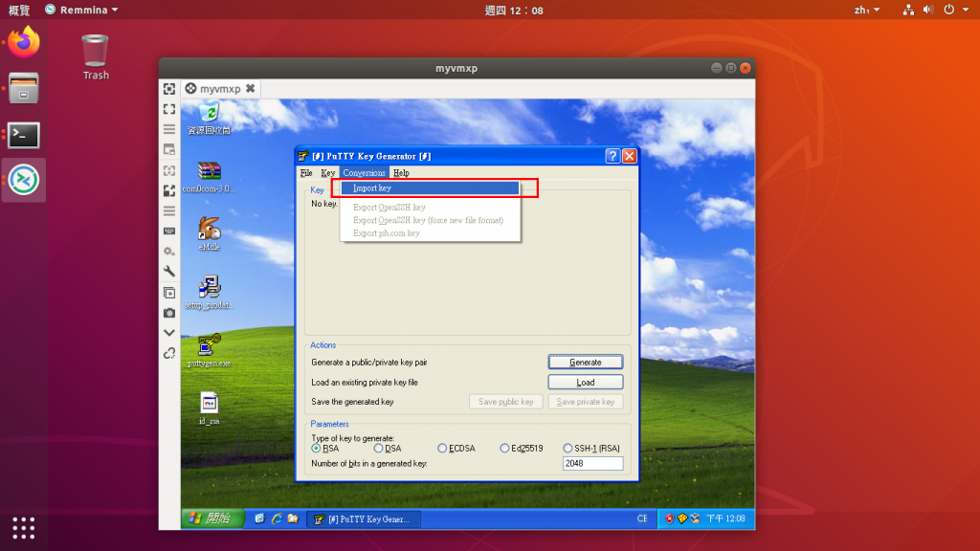
Task: Click the Load button for existing private key
Action: [586, 382]
